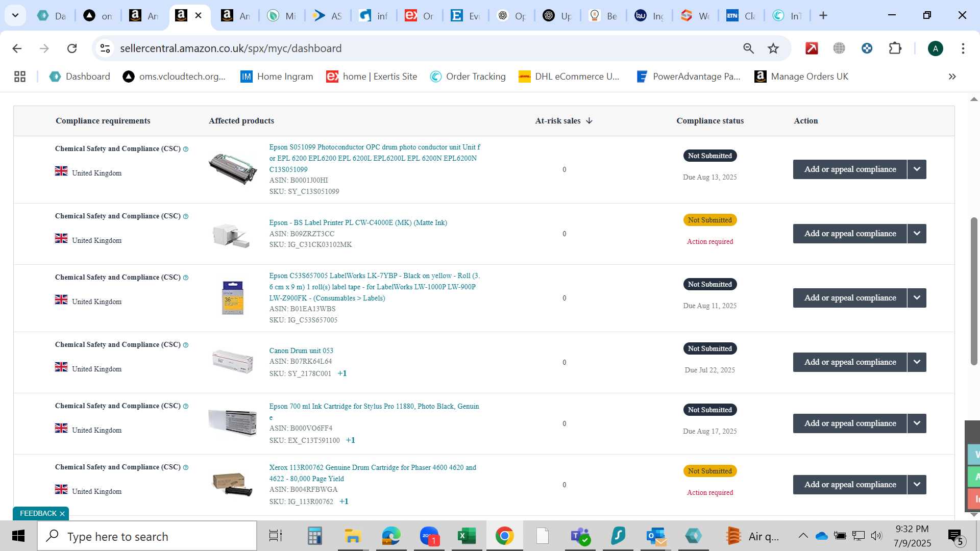This screenshot has width=980, height=551.
Task: Open the Order Tracking bookmark
Action: 468,77
